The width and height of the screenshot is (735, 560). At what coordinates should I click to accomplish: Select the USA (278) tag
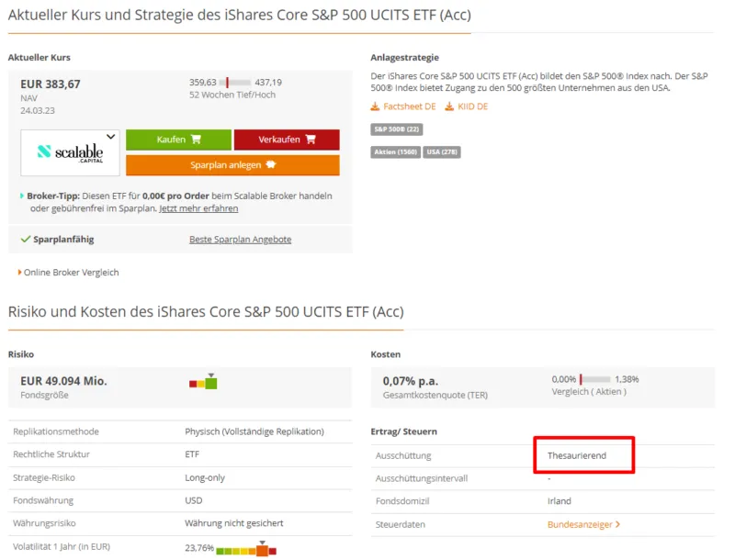[441, 151]
